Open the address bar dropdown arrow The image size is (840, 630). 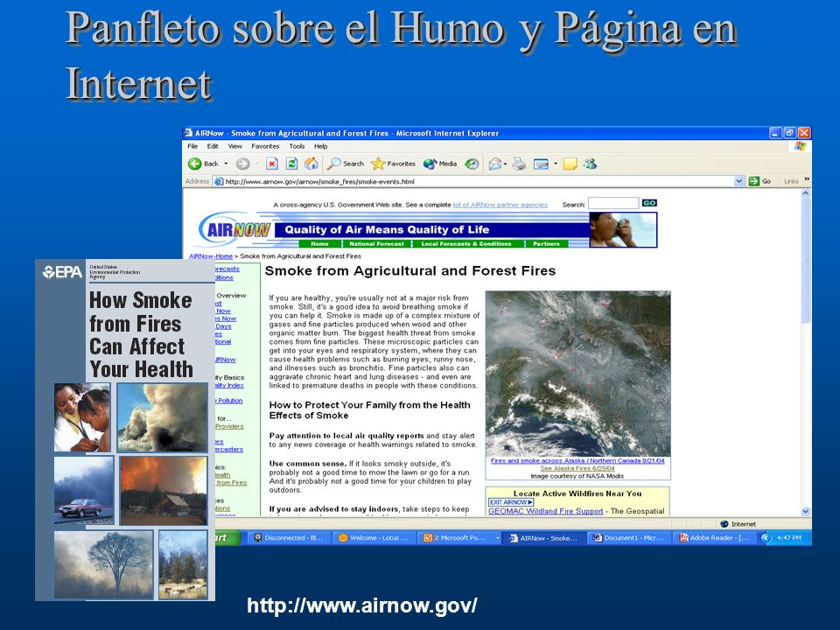coord(739,181)
